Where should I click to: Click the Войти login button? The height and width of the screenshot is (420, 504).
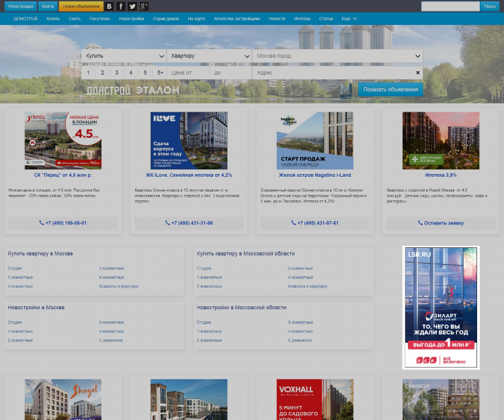[x=48, y=6]
